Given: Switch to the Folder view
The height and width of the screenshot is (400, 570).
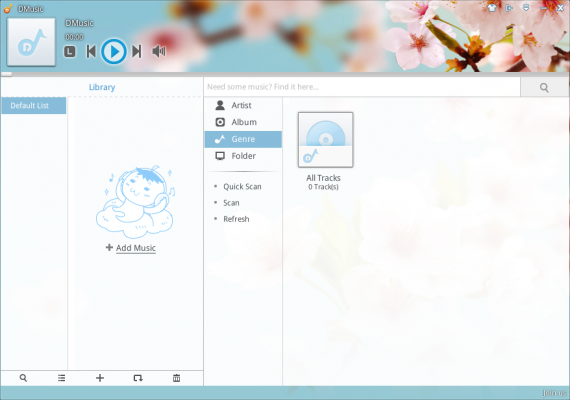Looking at the screenshot, I should 243,156.
